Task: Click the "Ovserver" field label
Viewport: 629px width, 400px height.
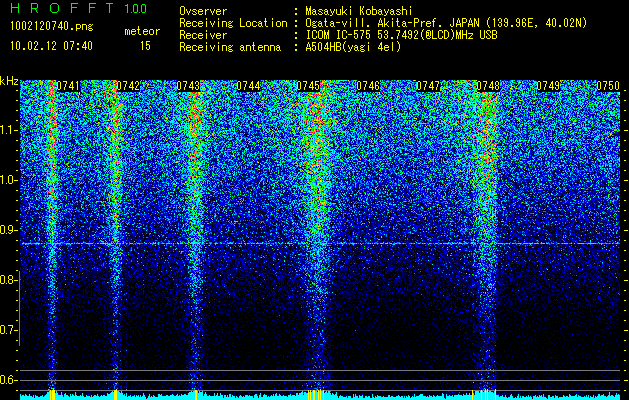Action: coord(203,11)
